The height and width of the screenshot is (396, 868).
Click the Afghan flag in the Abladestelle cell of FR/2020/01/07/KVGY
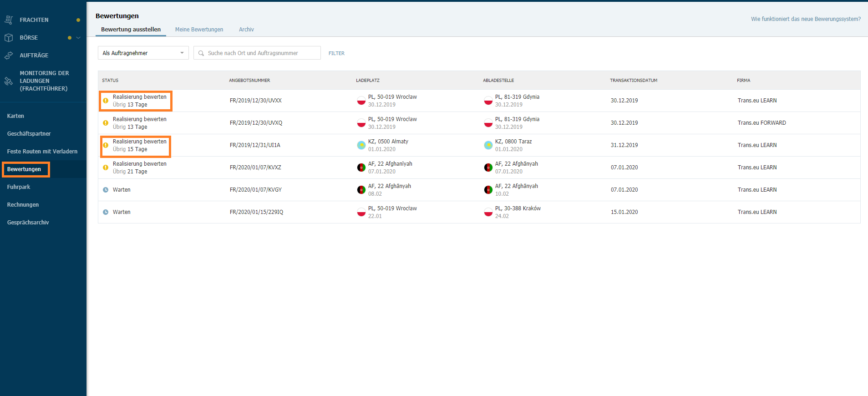pos(488,190)
